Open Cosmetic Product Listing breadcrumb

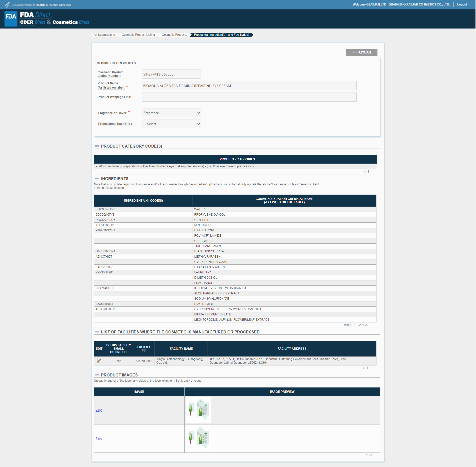tap(138, 35)
